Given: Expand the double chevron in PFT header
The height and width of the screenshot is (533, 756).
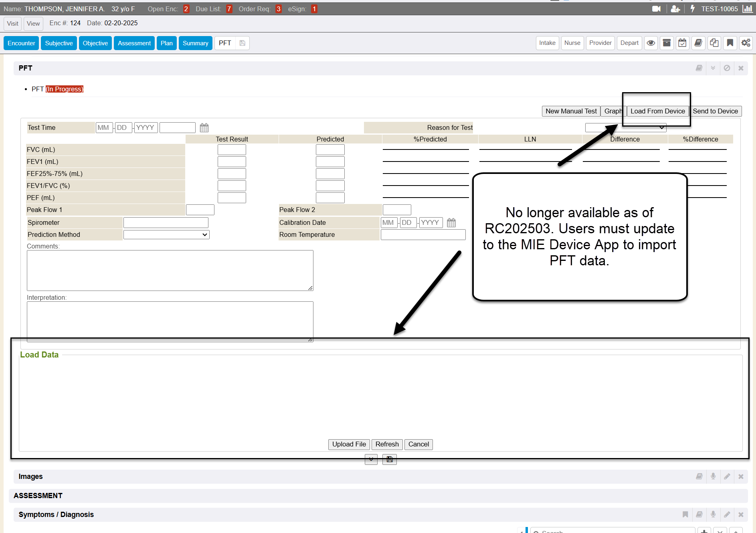Looking at the screenshot, I should [713, 68].
